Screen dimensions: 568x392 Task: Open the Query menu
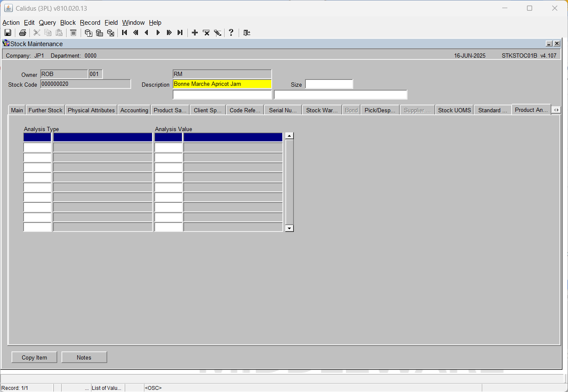pos(47,23)
